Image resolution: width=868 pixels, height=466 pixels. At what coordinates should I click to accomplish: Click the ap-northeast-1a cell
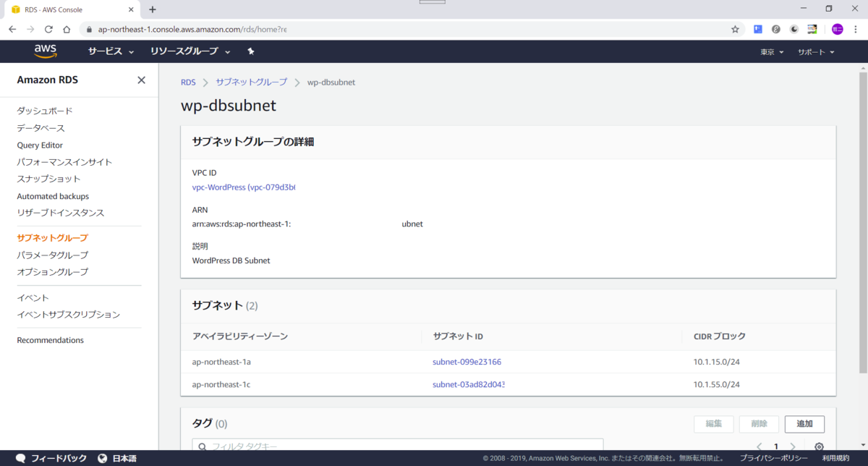pos(221,362)
